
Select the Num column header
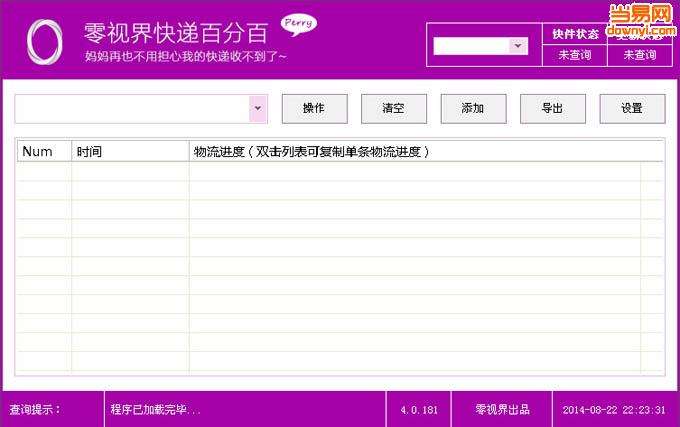(x=43, y=152)
